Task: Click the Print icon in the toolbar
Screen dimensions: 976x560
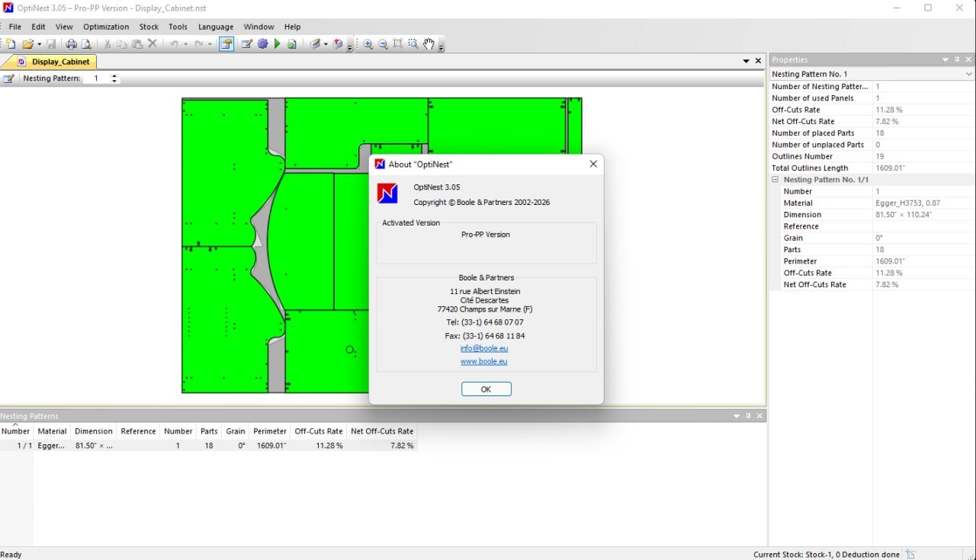Action: pyautogui.click(x=72, y=44)
